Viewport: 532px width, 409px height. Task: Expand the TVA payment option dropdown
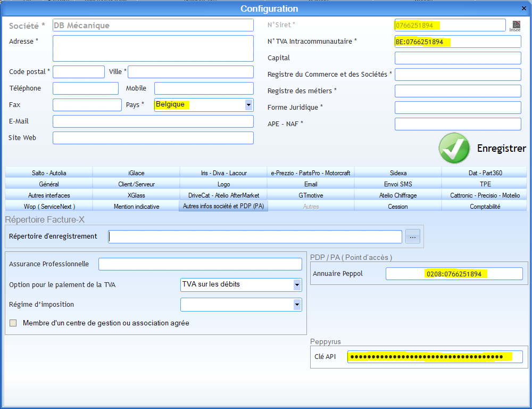[x=297, y=285]
